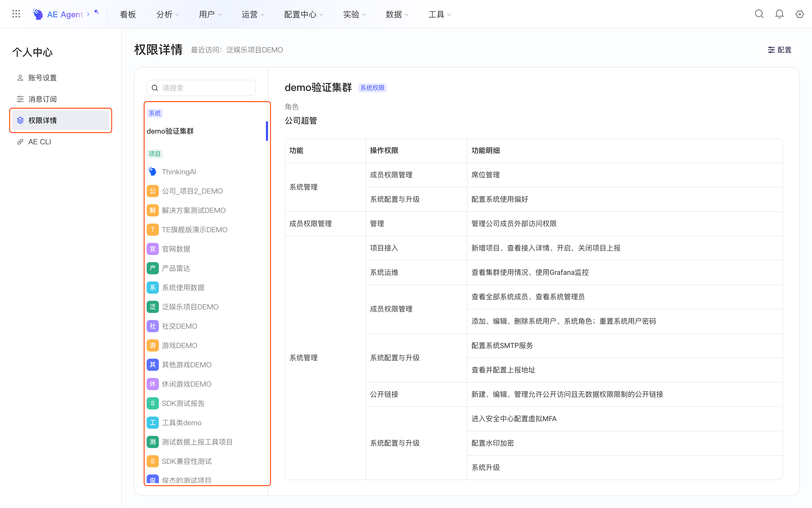Open the settings gear icon

[800, 14]
